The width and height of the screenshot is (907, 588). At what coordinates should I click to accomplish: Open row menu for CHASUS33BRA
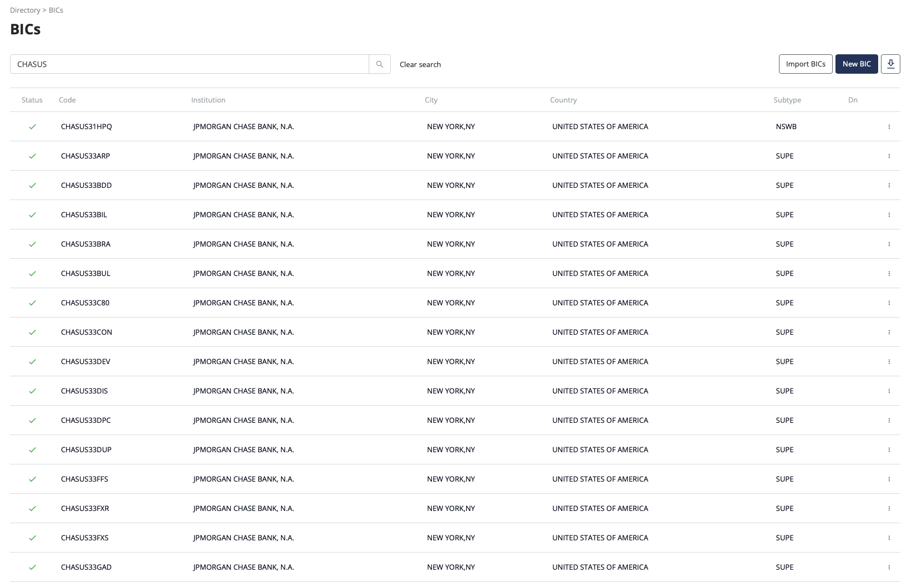[889, 244]
